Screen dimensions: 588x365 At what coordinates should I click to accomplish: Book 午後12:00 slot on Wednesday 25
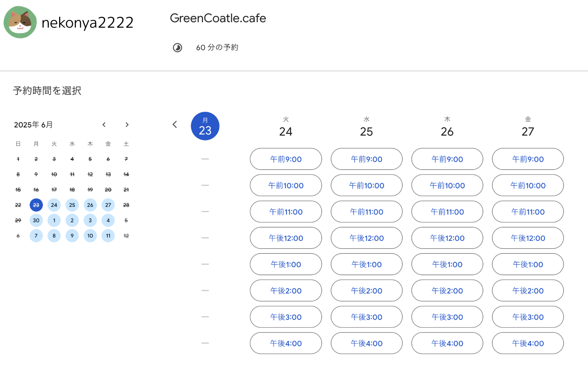[x=366, y=238]
